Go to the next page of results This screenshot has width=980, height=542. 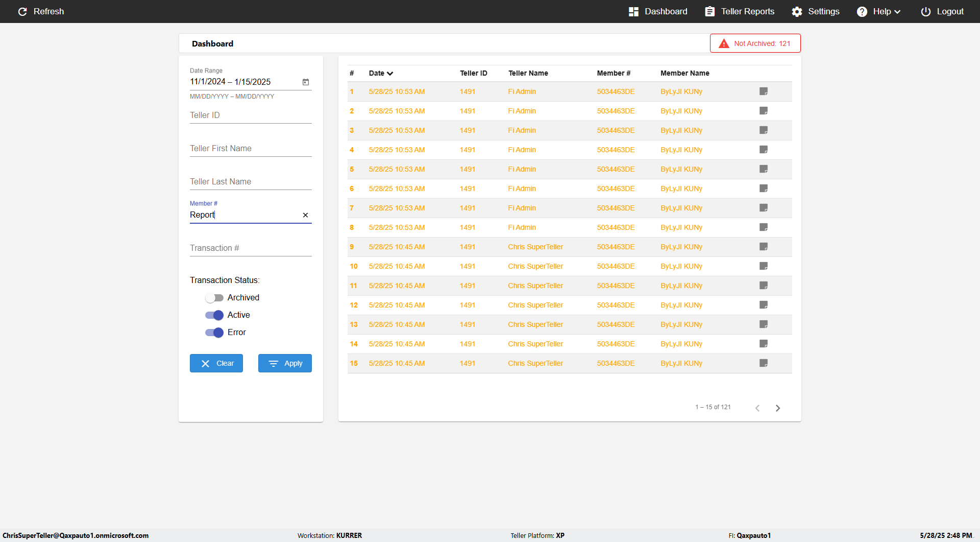[778, 408]
